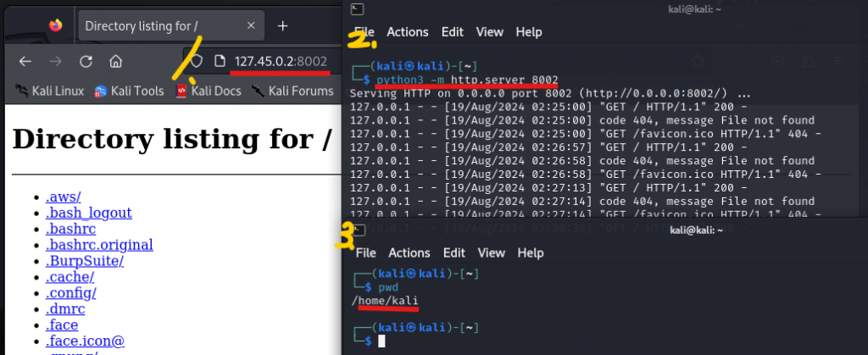Open a new browser tab with plus button
The width and height of the screenshot is (868, 355).
(x=283, y=25)
